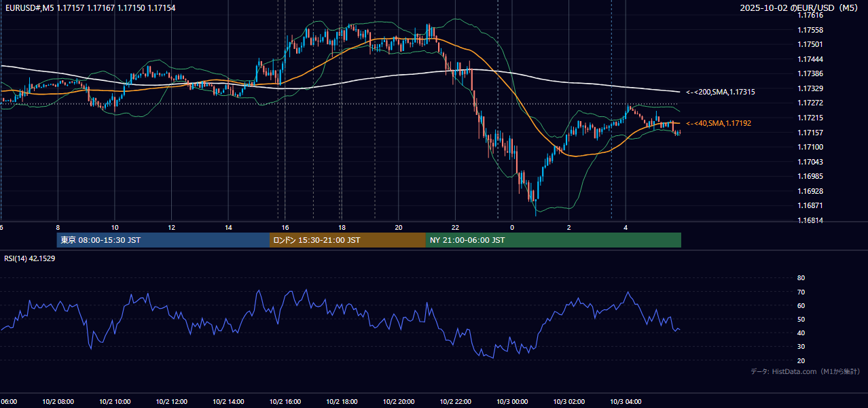Screen dimensions: 868x408
Task: Click the Tokyo session bar 08:00-15:30 JST
Action: click(163, 240)
